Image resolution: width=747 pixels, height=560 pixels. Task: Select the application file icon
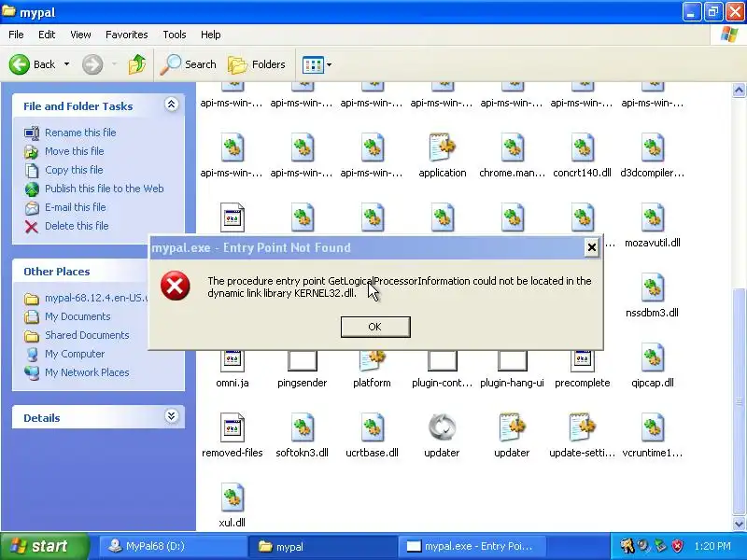coord(443,147)
